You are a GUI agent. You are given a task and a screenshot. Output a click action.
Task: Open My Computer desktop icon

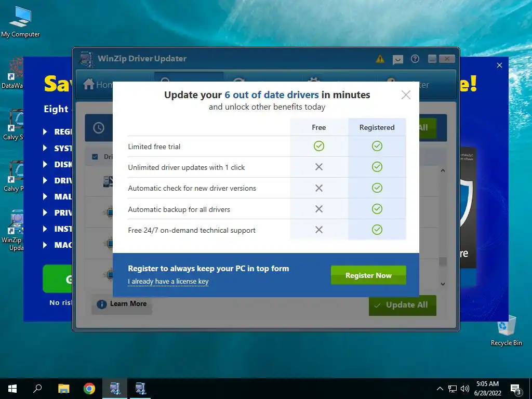pos(20,22)
